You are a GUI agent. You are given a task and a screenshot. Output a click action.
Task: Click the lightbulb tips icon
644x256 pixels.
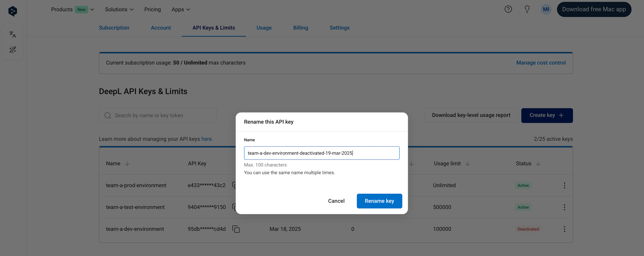[x=527, y=9]
